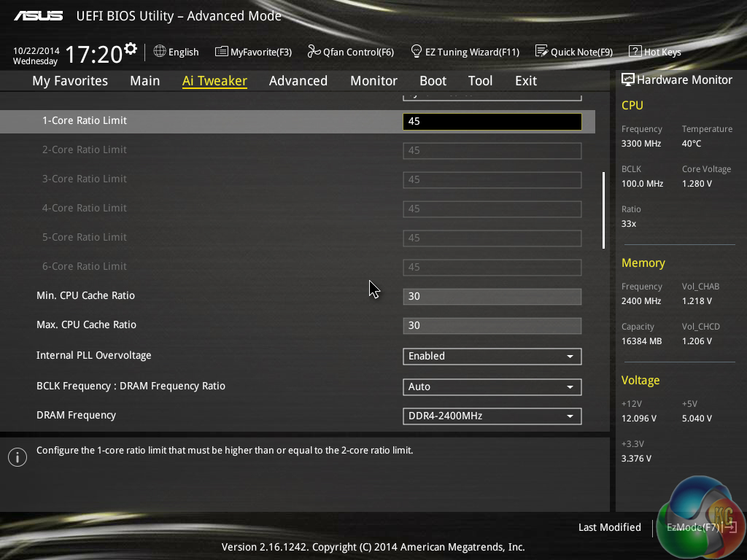Open BCLK : DRAM Frequency Ratio dropdown
The image size is (747, 560).
pos(492,386)
